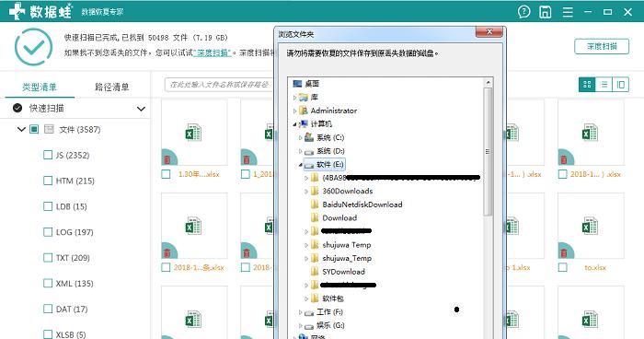The image size is (644, 339).
Task: Switch to preview pane view
Action: pyautogui.click(x=621, y=85)
